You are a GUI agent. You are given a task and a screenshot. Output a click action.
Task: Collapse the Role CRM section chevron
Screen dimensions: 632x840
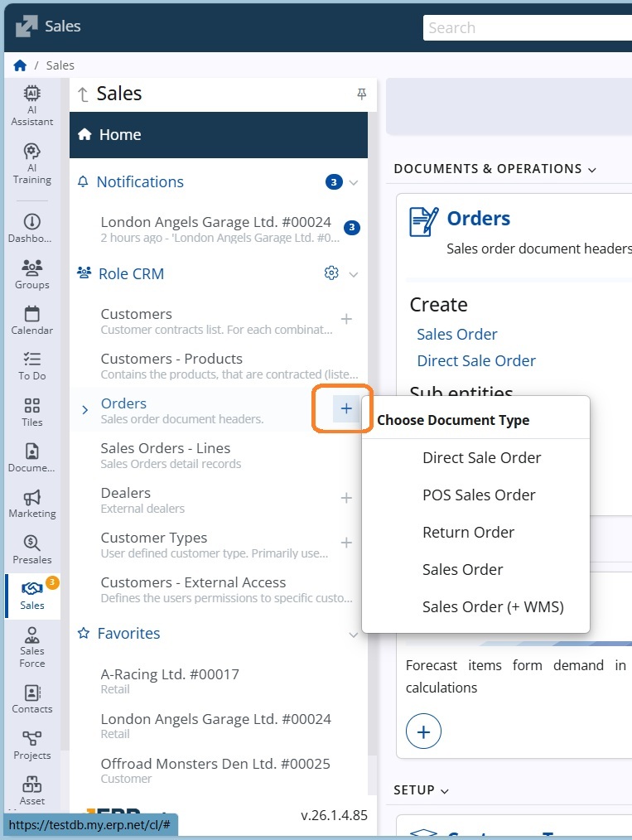click(x=354, y=274)
